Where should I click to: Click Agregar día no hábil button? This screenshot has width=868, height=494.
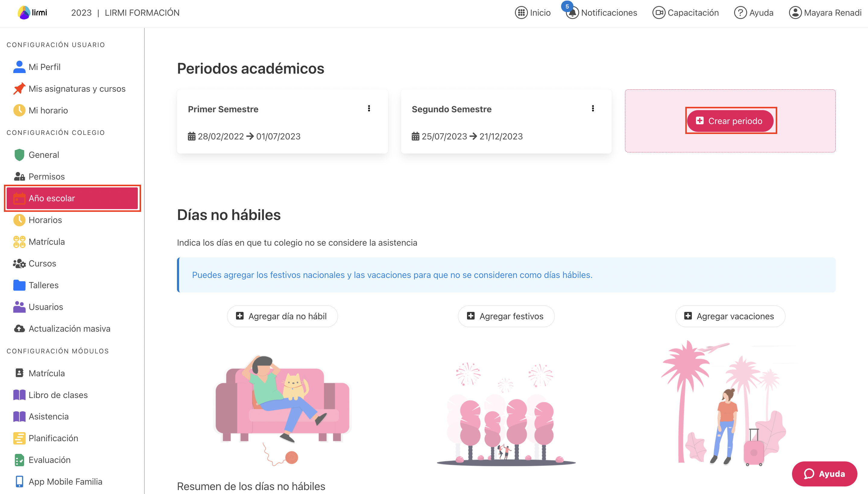click(282, 316)
